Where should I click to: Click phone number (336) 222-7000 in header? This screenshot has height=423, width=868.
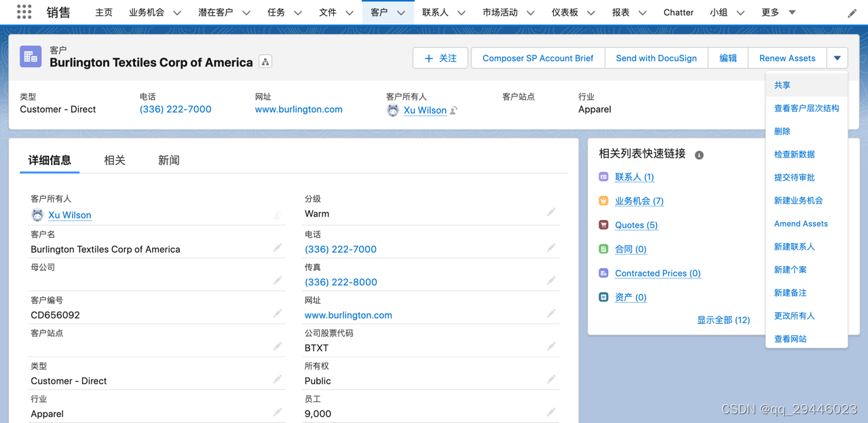tap(175, 109)
